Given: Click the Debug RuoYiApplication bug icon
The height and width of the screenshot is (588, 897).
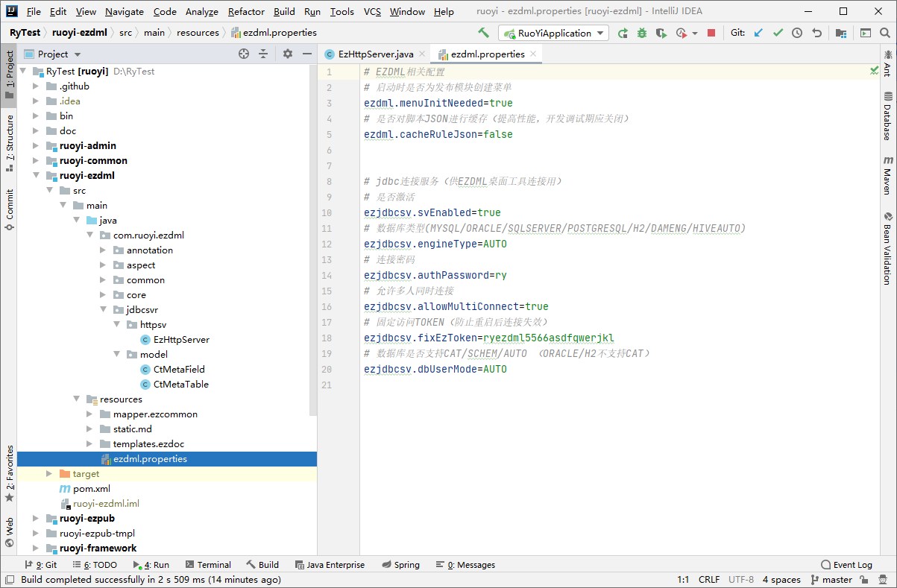Looking at the screenshot, I should point(642,33).
